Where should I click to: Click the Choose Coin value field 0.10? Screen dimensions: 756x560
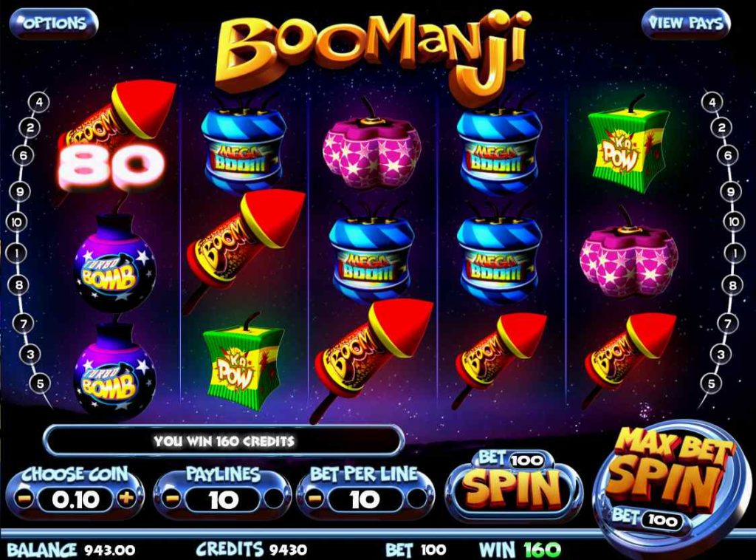click(75, 499)
